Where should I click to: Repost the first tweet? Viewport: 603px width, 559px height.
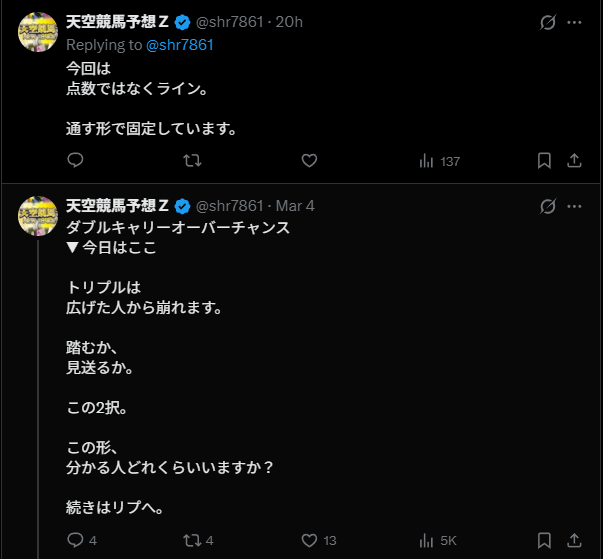(193, 160)
